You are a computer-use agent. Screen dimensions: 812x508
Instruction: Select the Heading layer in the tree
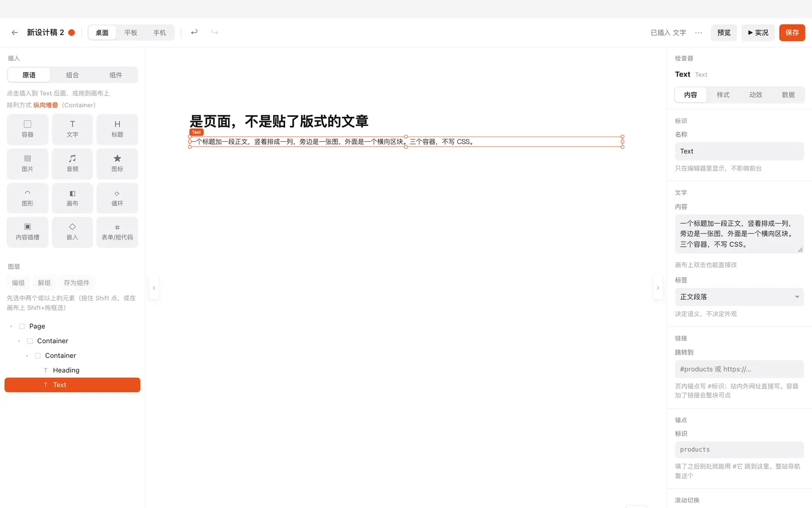[72, 370]
